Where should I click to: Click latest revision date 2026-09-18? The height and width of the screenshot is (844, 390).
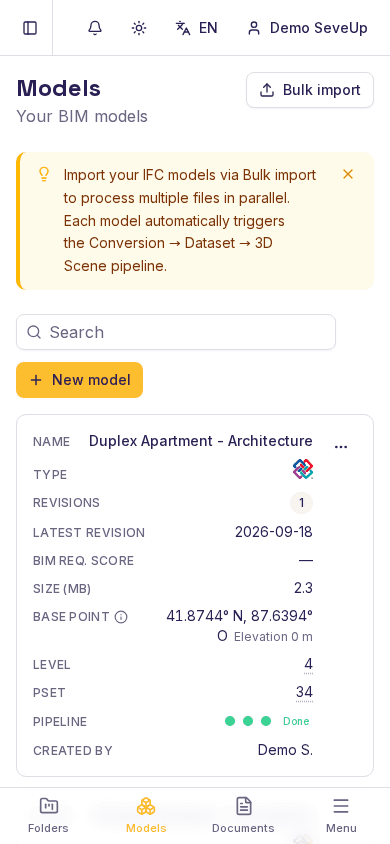(x=274, y=532)
